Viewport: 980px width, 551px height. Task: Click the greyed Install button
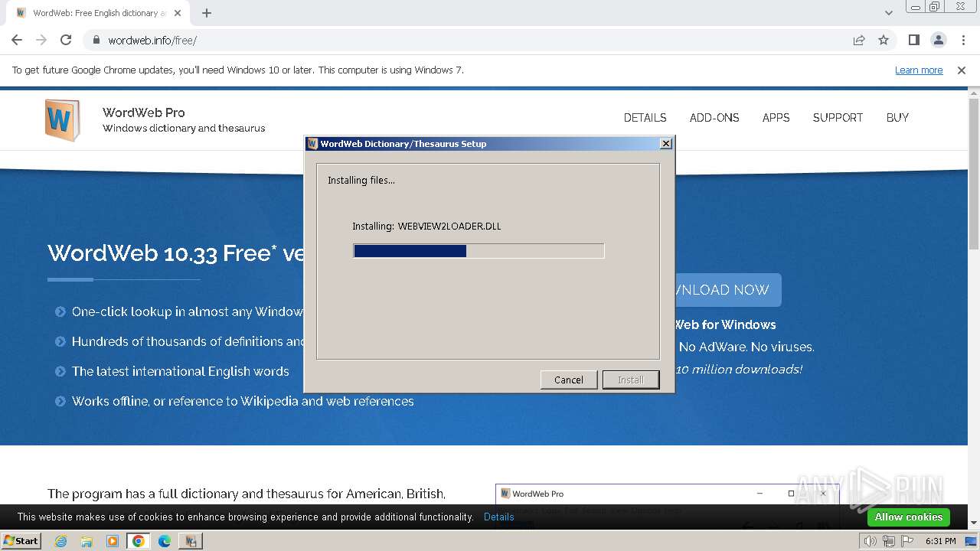(x=631, y=380)
